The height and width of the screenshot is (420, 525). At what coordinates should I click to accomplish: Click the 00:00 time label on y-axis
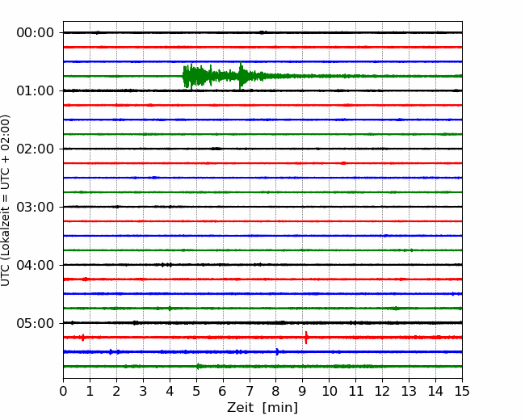(x=36, y=33)
